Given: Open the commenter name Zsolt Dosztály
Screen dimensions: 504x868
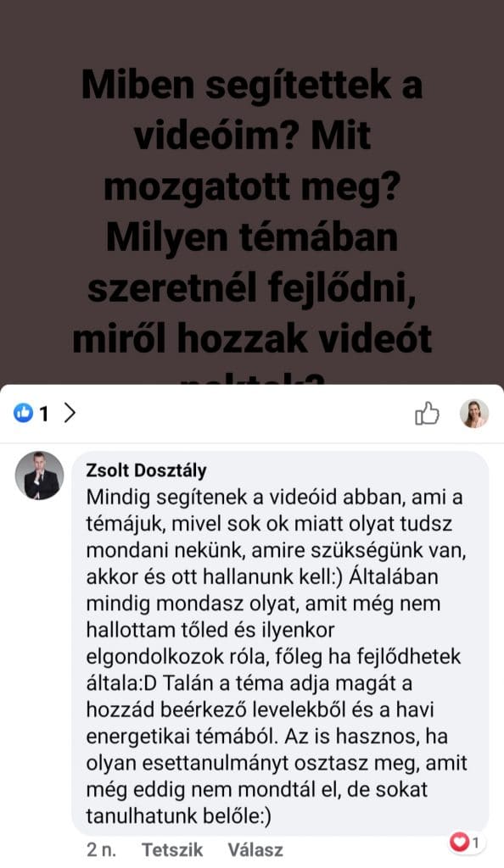Looking at the screenshot, I should [x=146, y=470].
